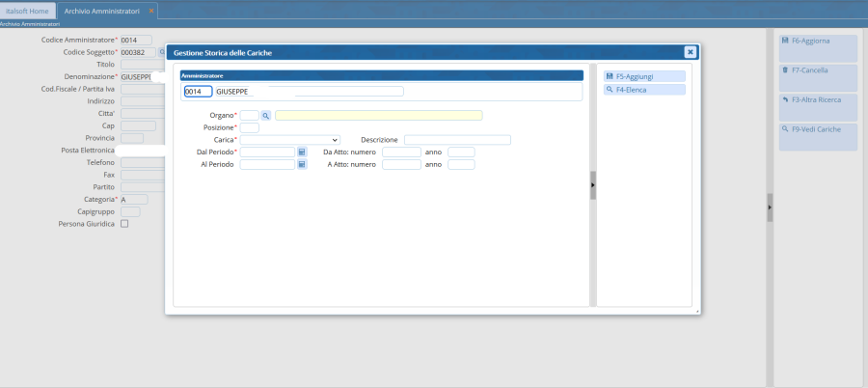
Task: Collapse the dialog's side panel arrow
Action: [x=593, y=185]
